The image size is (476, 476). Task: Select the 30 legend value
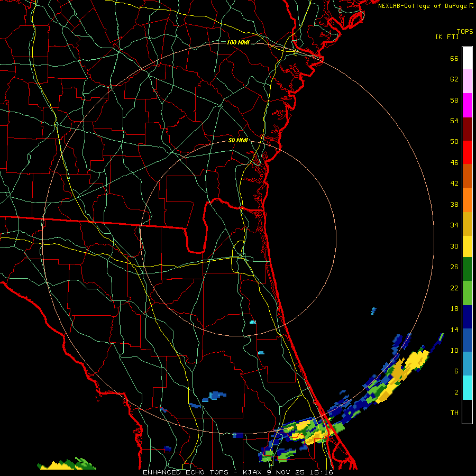coord(454,246)
